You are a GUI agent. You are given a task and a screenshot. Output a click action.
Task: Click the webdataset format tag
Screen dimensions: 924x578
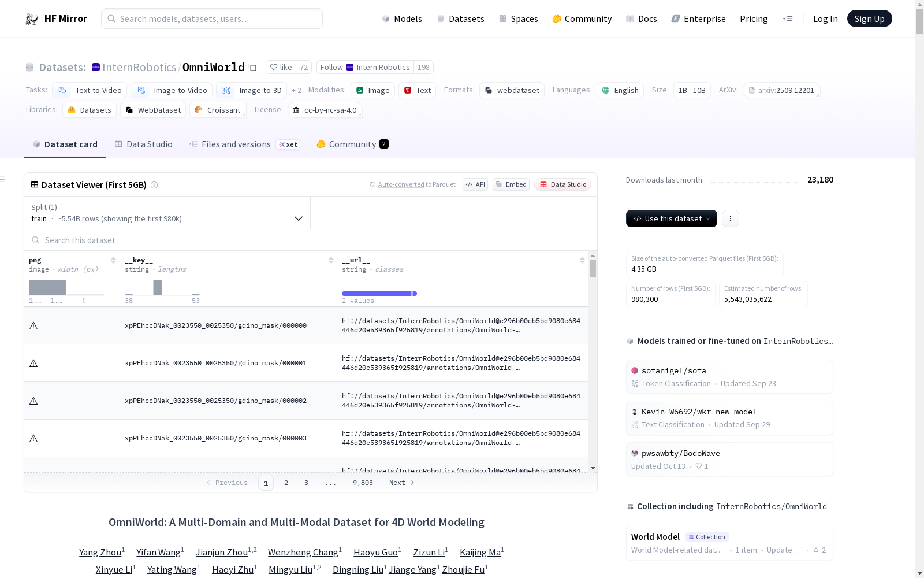pyautogui.click(x=512, y=90)
